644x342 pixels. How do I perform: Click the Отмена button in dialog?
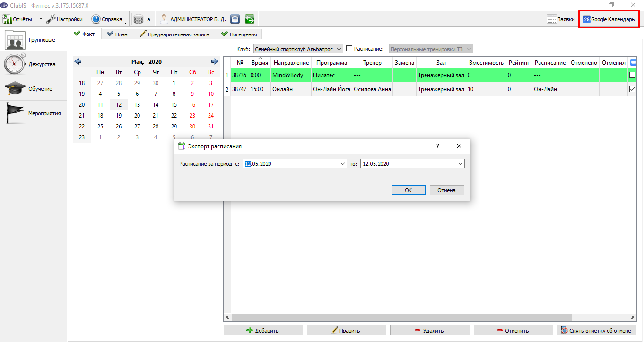(446, 190)
